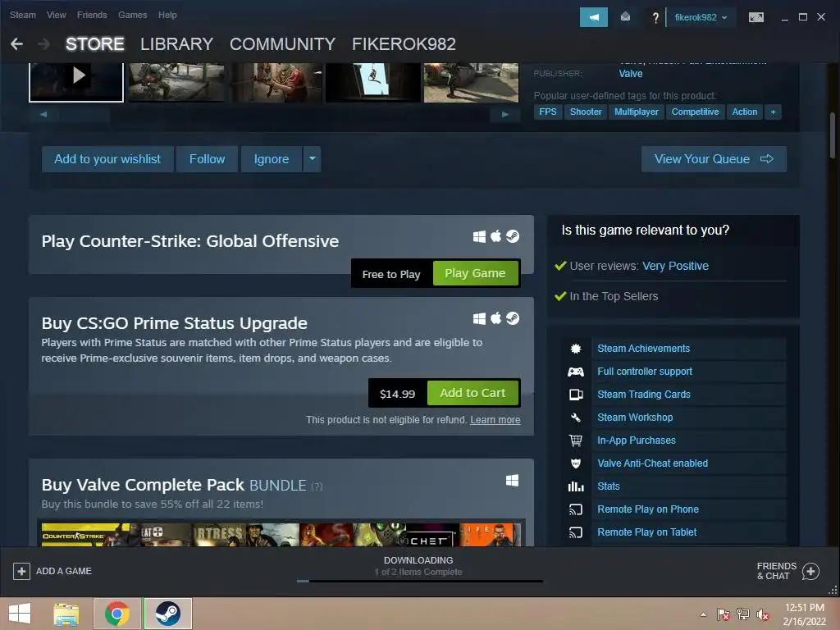This screenshot has width=840, height=630.
Task: Open the Steam announcements megaphone icon
Action: tap(594, 17)
